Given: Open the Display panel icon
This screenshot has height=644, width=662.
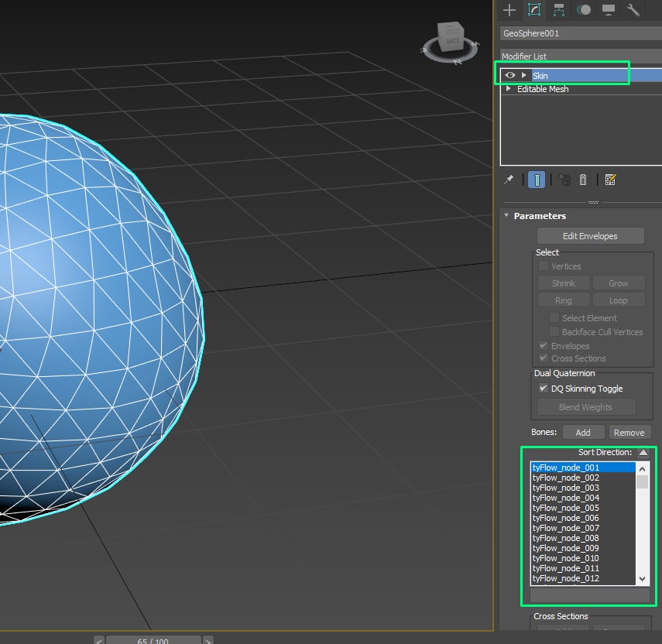Looking at the screenshot, I should pos(609,10).
